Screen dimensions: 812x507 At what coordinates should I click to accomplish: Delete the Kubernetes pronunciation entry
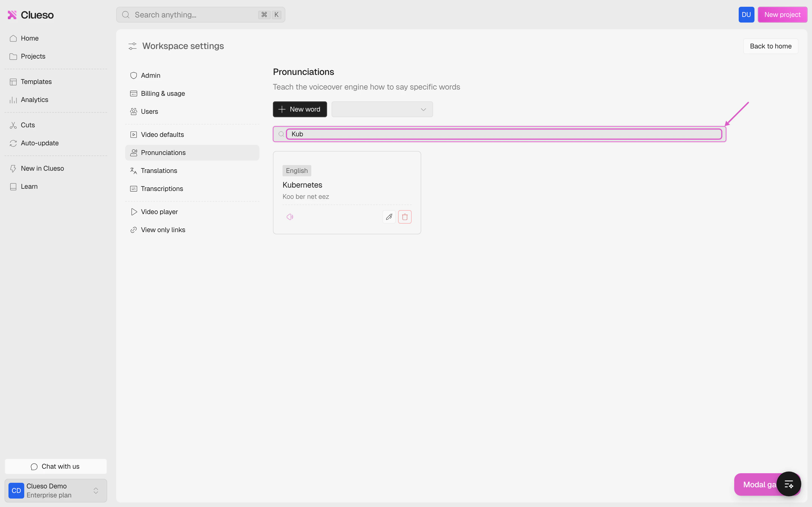(x=405, y=217)
